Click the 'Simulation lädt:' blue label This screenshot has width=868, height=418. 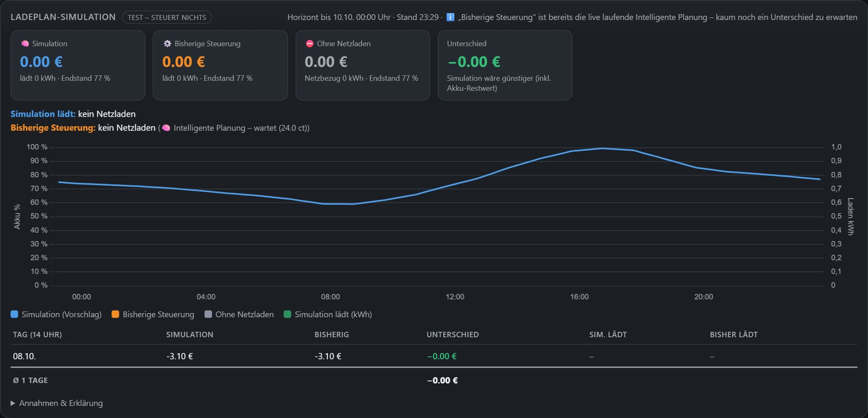coord(43,114)
